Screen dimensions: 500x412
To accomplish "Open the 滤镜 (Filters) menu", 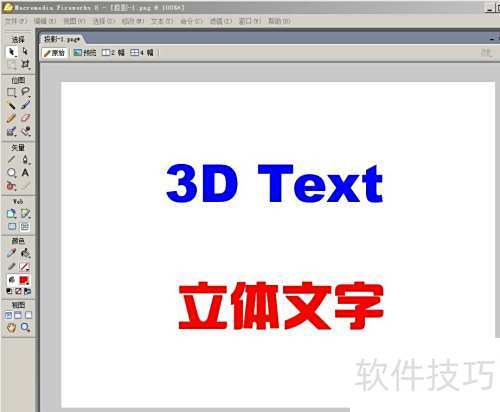I will [221, 21].
